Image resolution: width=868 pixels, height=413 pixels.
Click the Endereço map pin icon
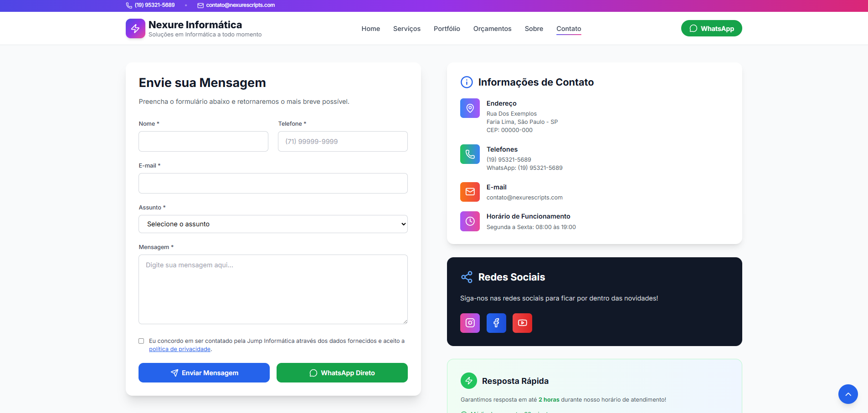470,108
